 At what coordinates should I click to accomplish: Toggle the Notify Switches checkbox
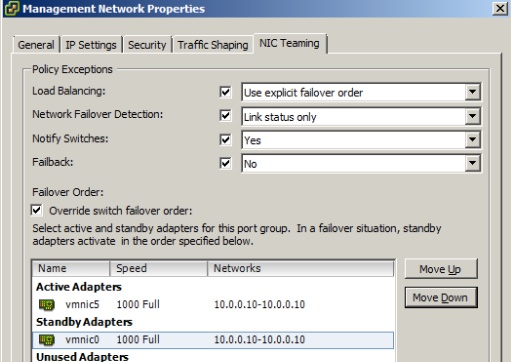225,139
